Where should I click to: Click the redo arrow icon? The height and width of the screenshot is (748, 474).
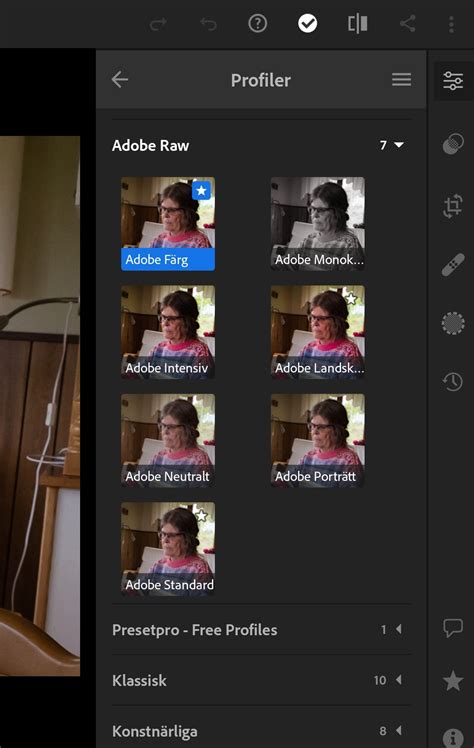pos(158,24)
